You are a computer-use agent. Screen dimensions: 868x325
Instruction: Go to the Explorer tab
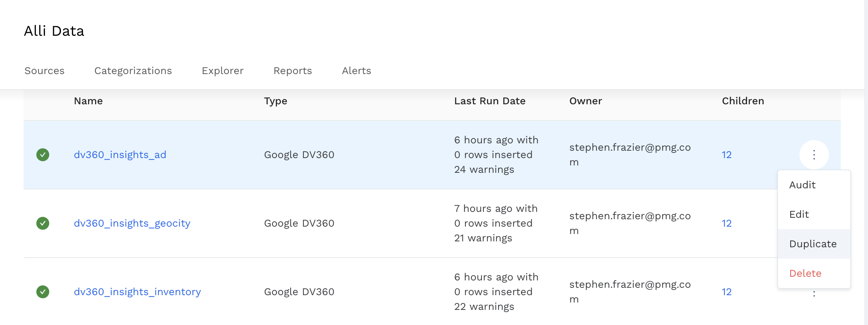[223, 71]
